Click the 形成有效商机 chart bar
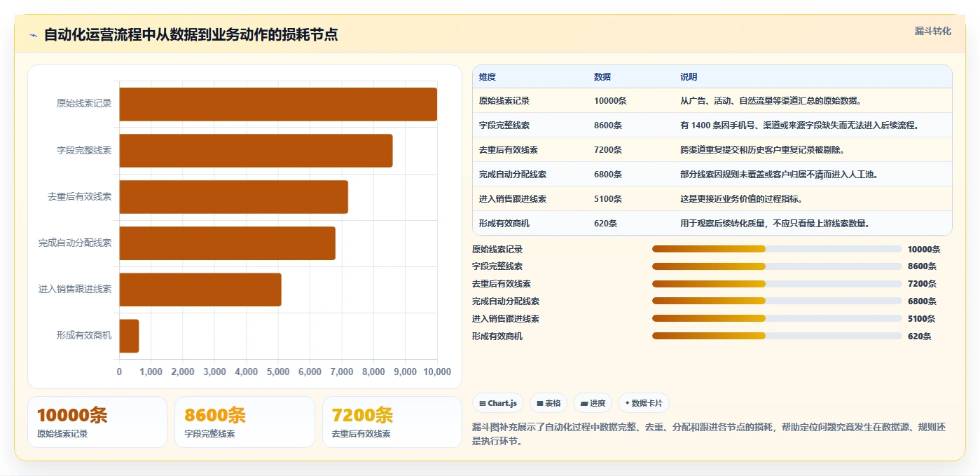Viewport: 980px width, 476px height. [130, 336]
